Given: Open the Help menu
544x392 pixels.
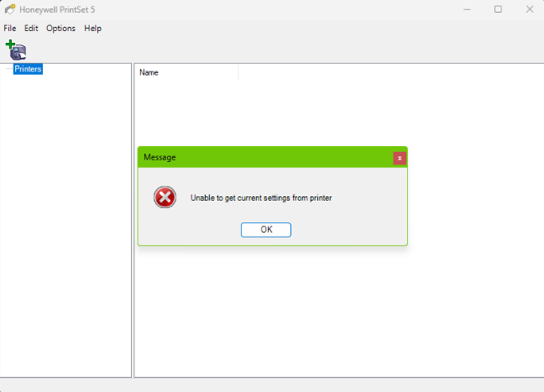Looking at the screenshot, I should [x=92, y=28].
